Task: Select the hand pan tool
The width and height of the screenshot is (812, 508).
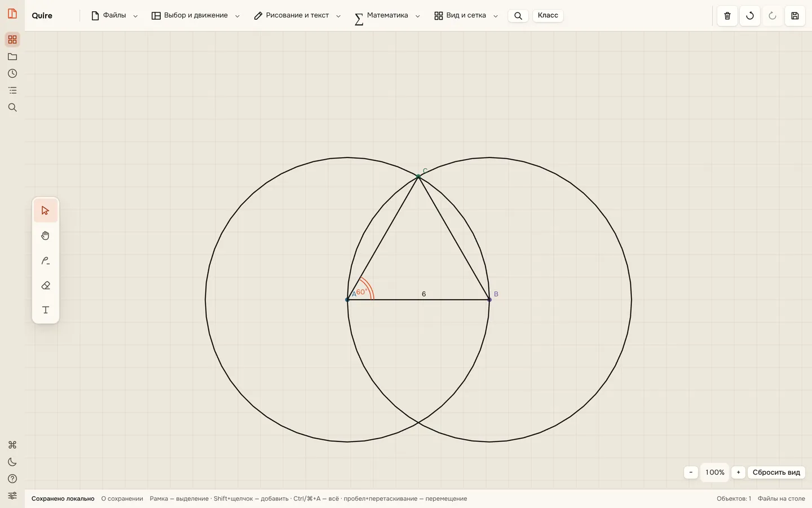Action: click(x=46, y=236)
